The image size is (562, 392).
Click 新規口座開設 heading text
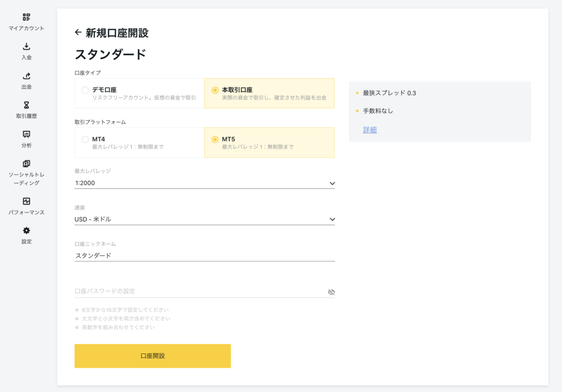(x=117, y=33)
